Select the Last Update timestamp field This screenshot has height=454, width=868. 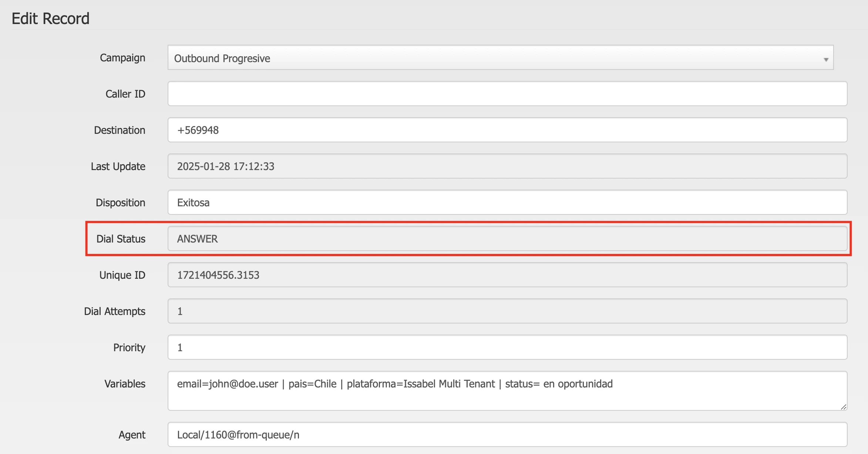click(507, 166)
